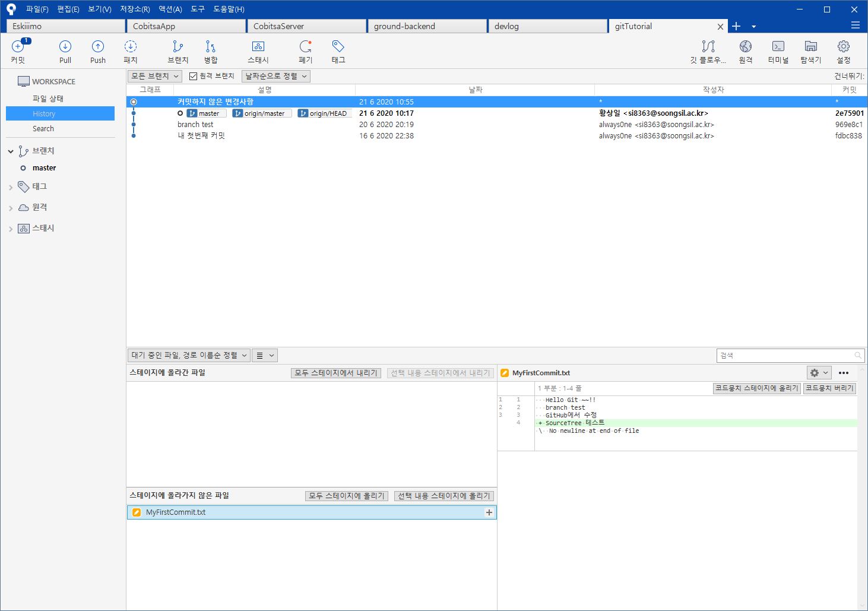Select Search in the sidebar
Viewport: 868px width, 611px height.
[x=60, y=128]
